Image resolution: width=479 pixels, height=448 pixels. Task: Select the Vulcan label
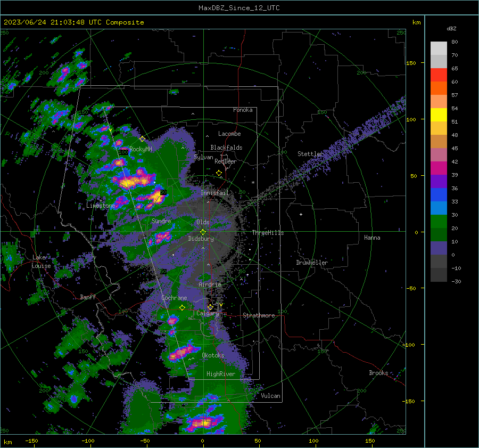click(271, 396)
